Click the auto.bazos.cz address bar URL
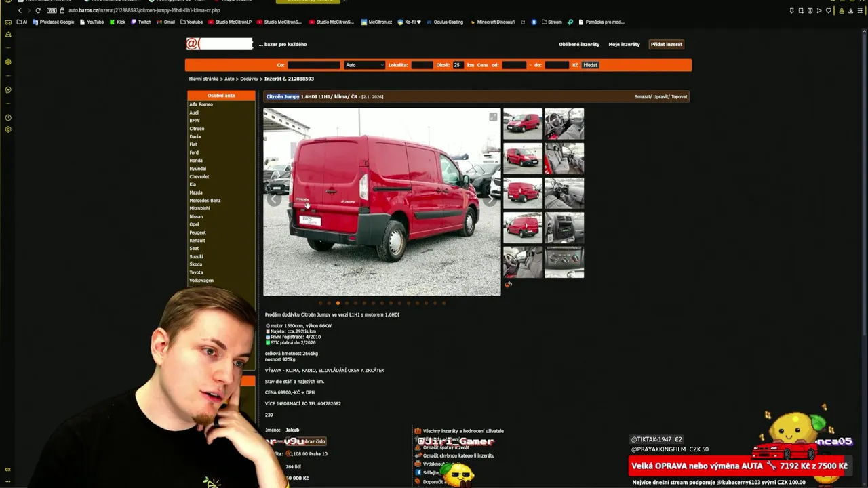Image resolution: width=868 pixels, height=488 pixels. coord(144,10)
